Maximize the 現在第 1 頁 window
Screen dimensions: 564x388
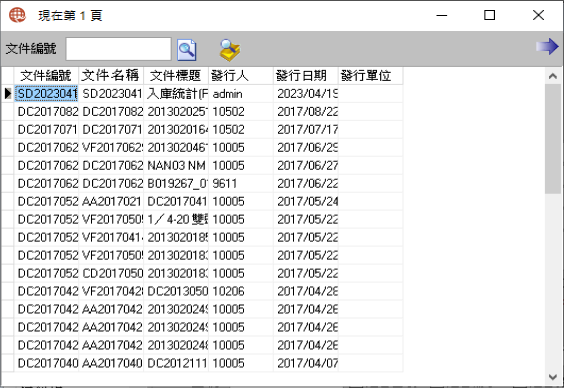tap(490, 15)
